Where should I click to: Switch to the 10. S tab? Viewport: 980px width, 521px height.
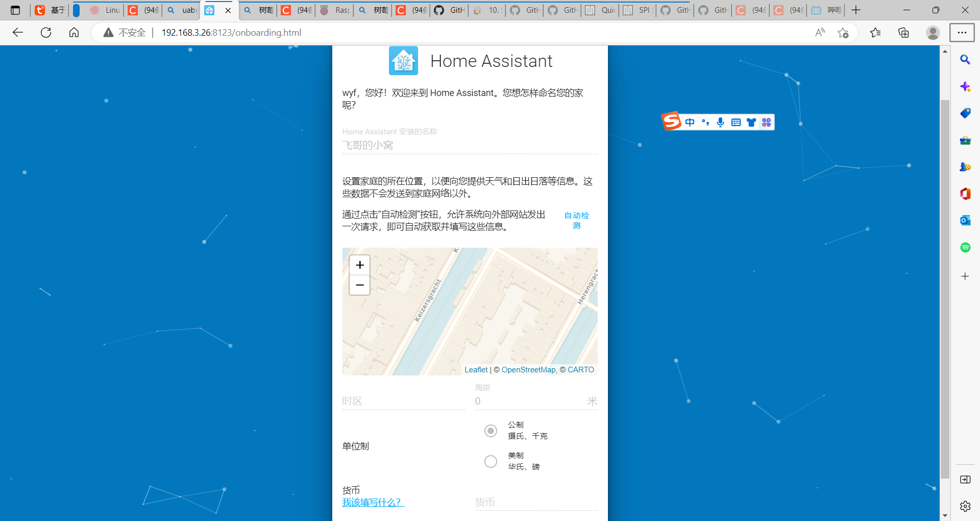click(x=487, y=10)
